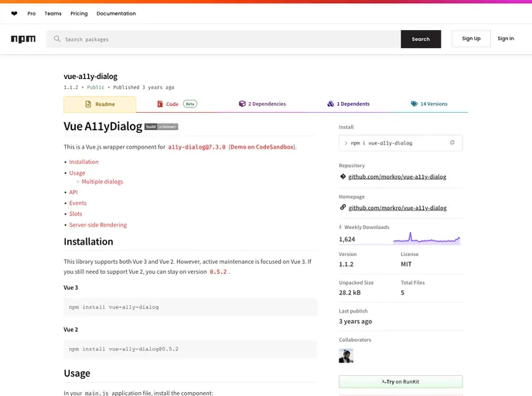Click the homepage chain link icon
This screenshot has height=396, width=532.
click(x=343, y=207)
